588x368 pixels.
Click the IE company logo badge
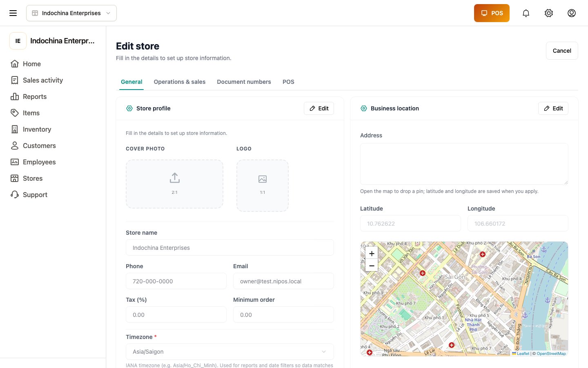pyautogui.click(x=18, y=41)
